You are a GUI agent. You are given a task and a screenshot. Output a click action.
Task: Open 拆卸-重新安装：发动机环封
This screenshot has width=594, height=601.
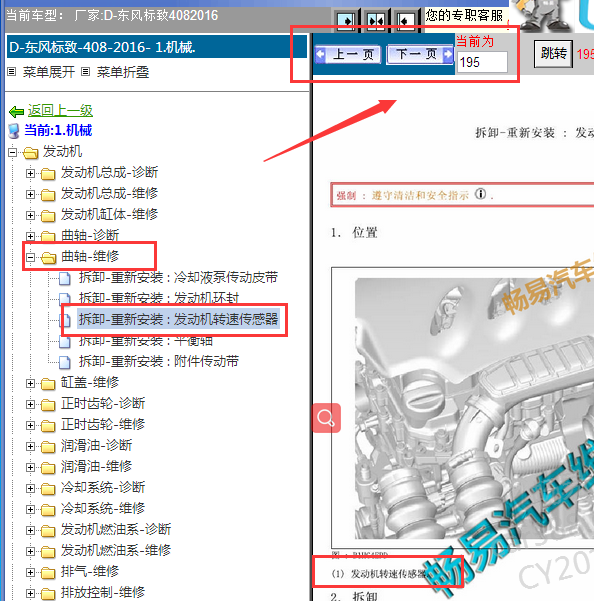(159, 297)
